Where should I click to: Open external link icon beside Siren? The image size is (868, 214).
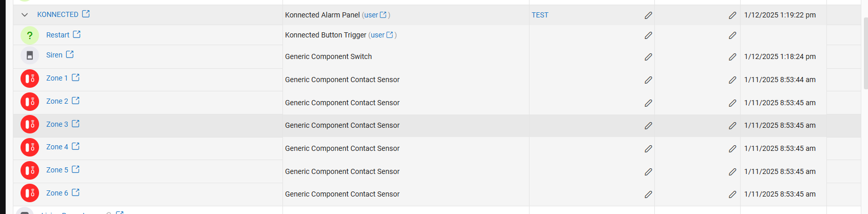[x=70, y=54]
